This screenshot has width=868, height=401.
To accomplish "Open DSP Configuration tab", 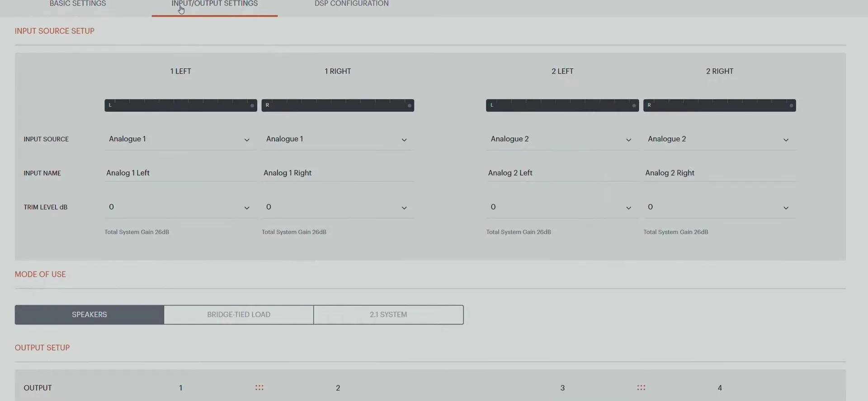I will pos(351,4).
